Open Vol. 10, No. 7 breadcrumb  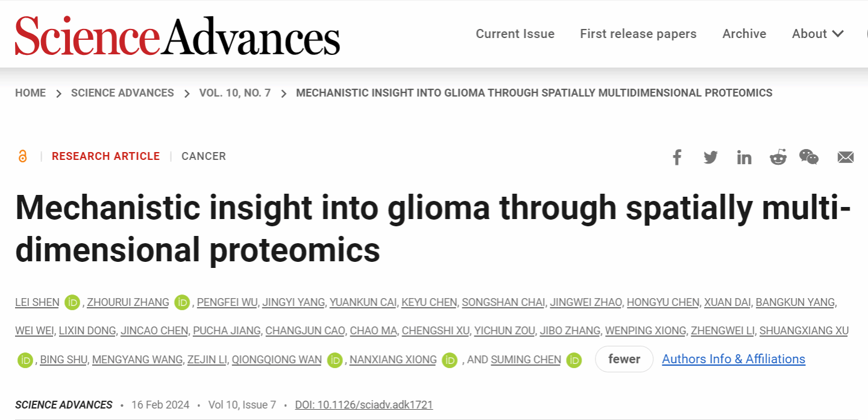(234, 93)
